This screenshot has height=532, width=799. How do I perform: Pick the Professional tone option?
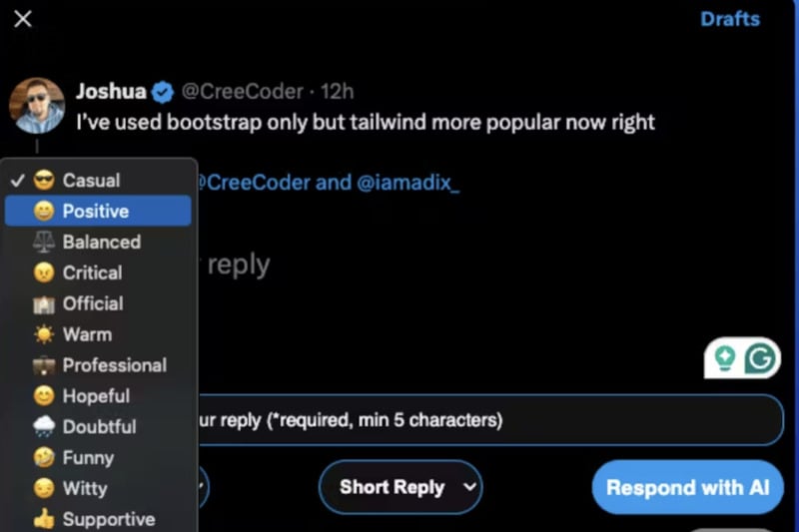coord(114,365)
